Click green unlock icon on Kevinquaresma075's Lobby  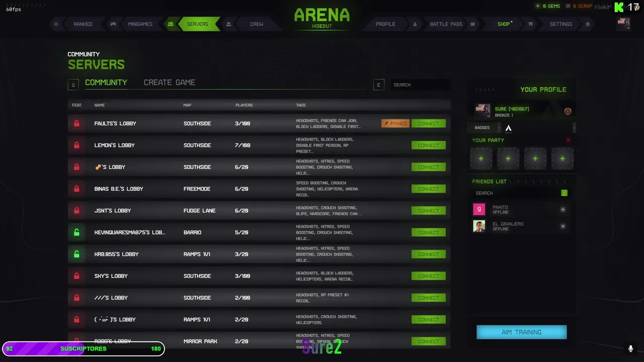[x=76, y=232]
